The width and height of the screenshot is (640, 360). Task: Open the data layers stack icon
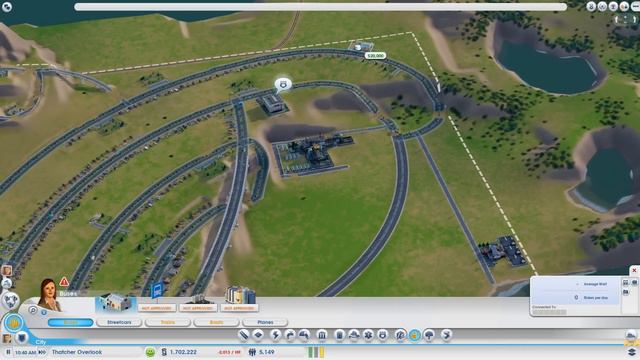tap(632, 351)
